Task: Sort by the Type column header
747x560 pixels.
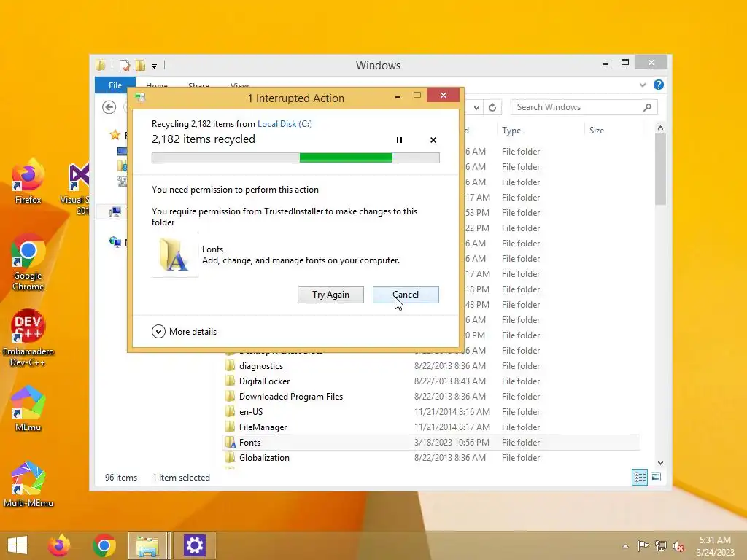Action: point(511,131)
